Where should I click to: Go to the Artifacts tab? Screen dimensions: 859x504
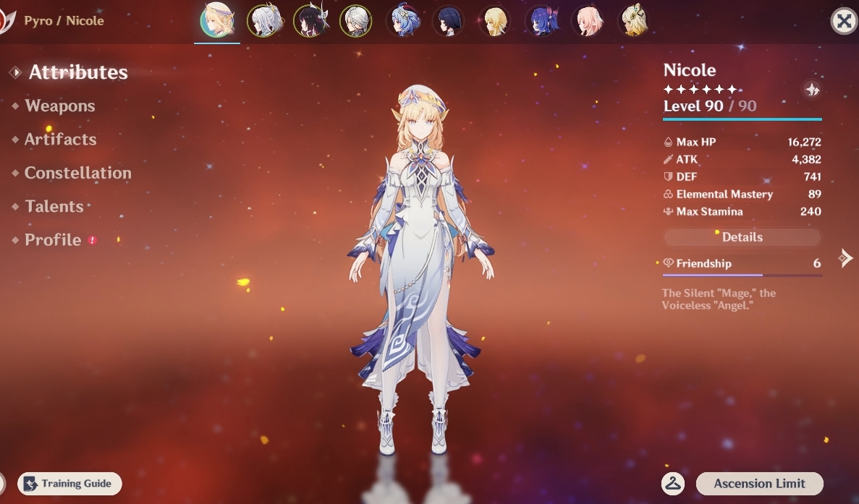coord(60,139)
